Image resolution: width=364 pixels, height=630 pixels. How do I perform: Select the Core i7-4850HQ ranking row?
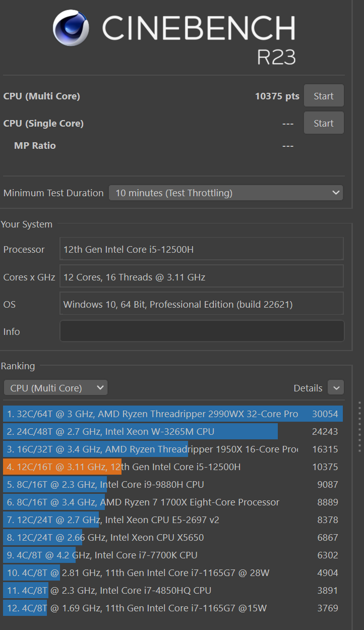[x=173, y=590]
